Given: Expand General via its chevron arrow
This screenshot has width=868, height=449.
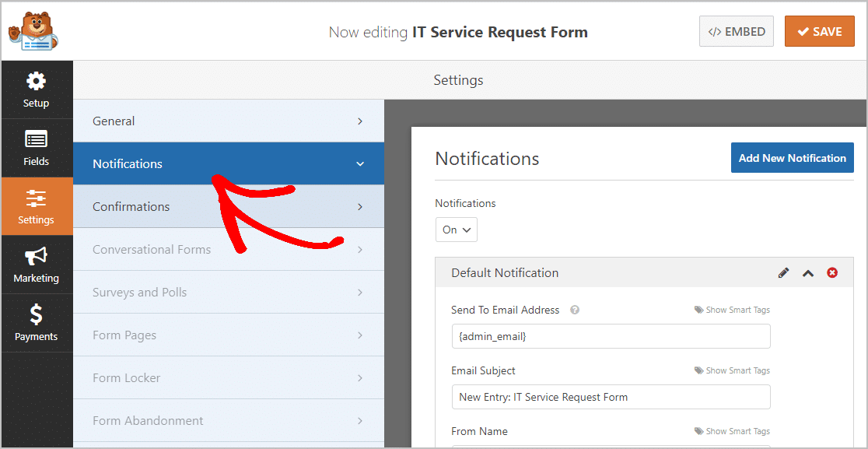Looking at the screenshot, I should (360, 121).
